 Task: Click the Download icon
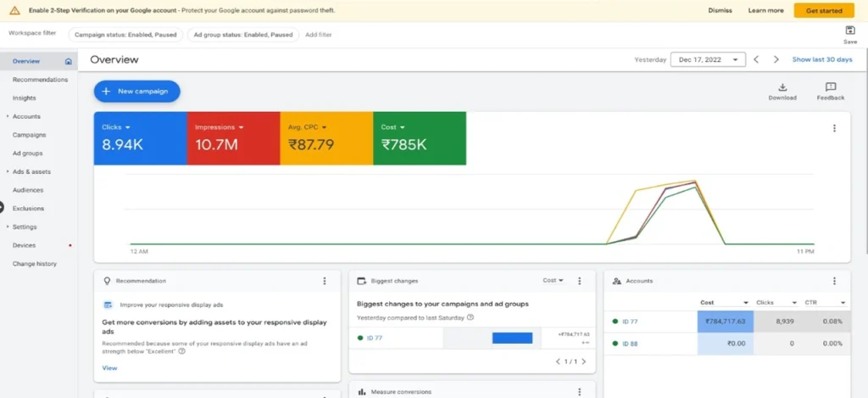point(782,87)
